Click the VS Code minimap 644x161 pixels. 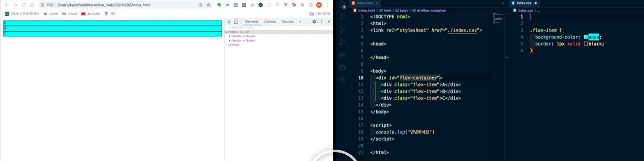(x=498, y=19)
